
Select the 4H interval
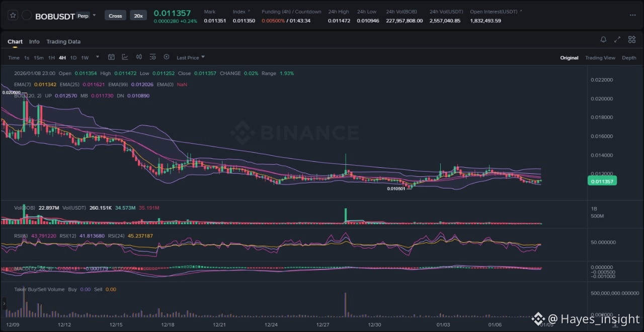pyautogui.click(x=62, y=57)
